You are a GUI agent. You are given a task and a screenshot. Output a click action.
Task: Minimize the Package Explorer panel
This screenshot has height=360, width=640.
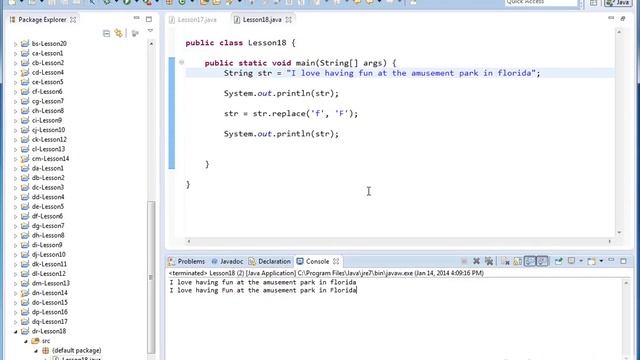pos(136,18)
